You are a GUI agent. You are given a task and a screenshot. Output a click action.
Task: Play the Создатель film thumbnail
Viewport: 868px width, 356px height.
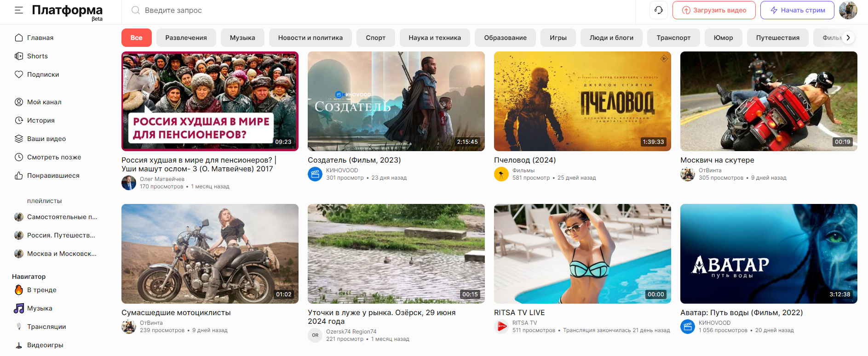(396, 101)
